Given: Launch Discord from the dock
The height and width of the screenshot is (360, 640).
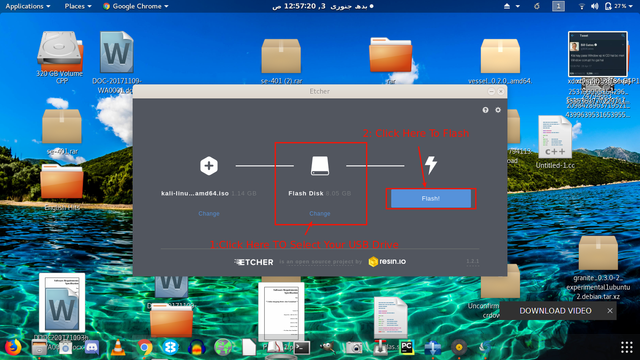Looking at the screenshot, I should (x=92, y=348).
